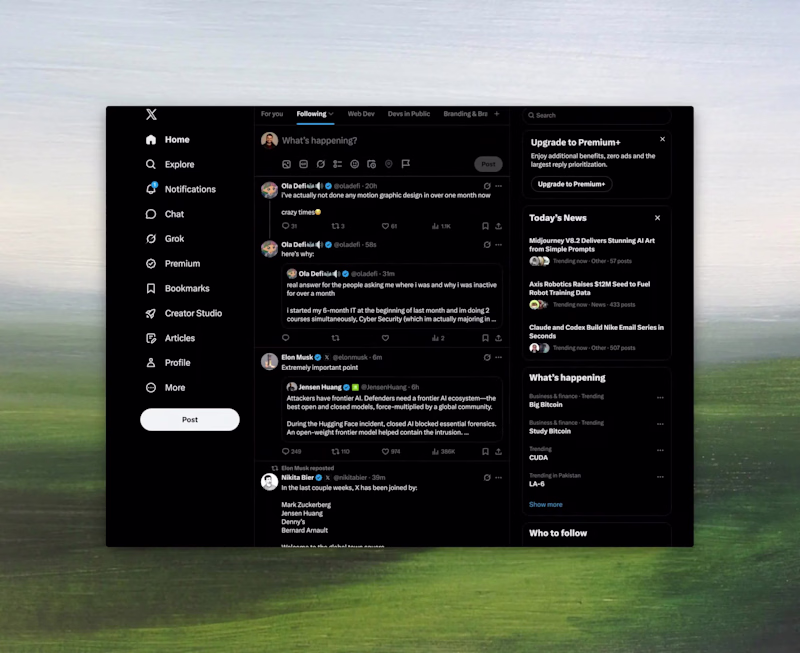Viewport: 800px width, 653px height.
Task: Open Creator Studio from sidebar
Action: (x=184, y=313)
